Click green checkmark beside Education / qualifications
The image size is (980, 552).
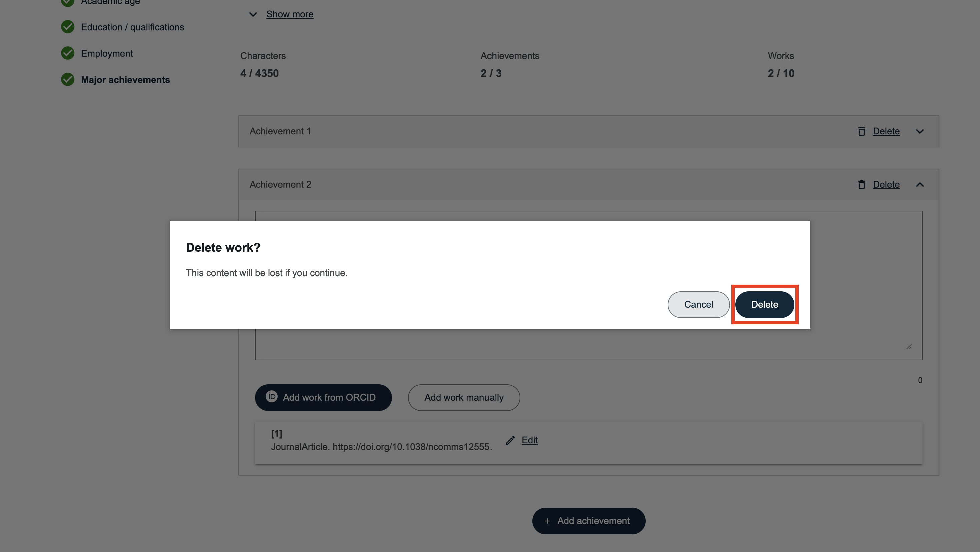pos(68,27)
